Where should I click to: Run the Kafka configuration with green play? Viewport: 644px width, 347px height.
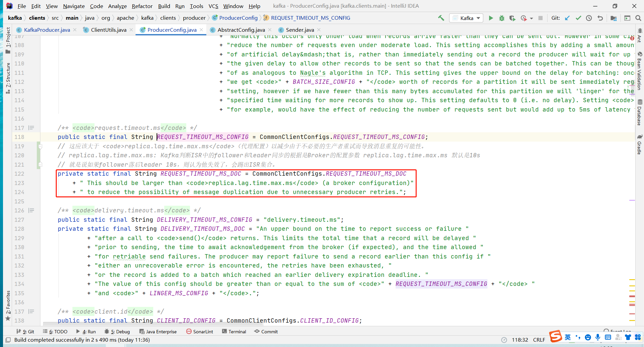coord(491,18)
